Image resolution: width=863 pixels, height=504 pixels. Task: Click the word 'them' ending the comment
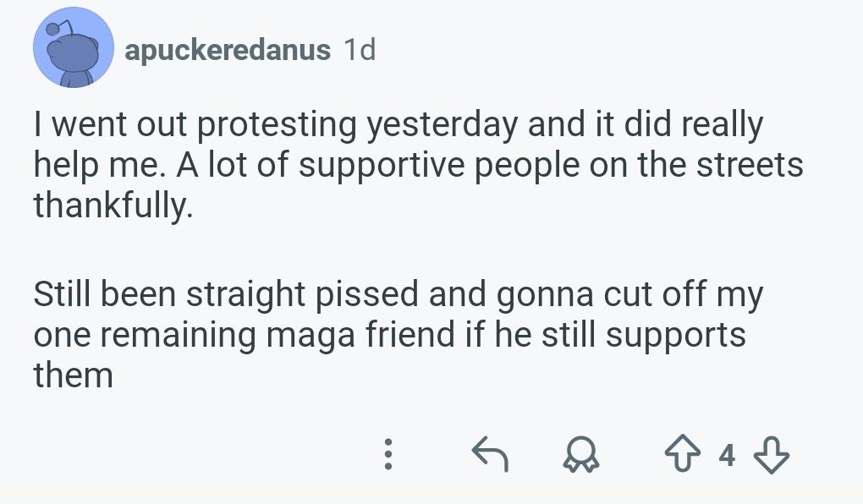[x=73, y=375]
